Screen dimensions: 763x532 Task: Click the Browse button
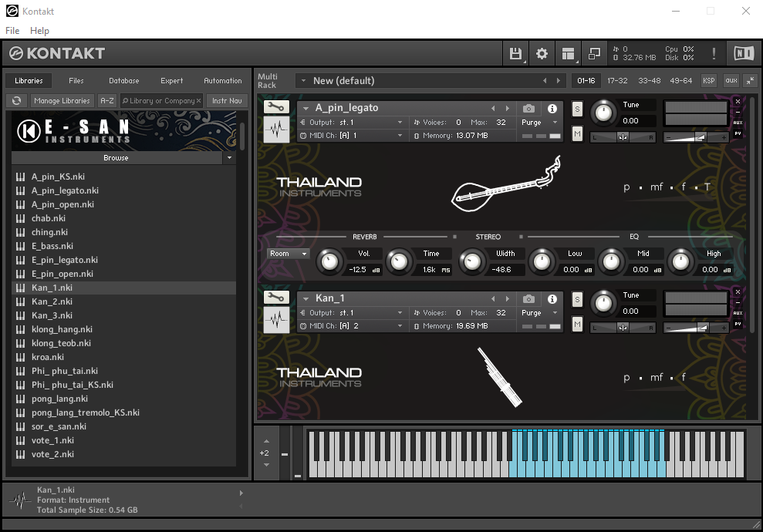(116, 157)
